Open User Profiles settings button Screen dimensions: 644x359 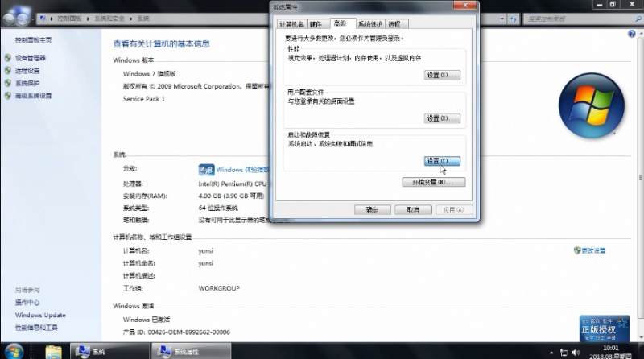click(x=442, y=118)
